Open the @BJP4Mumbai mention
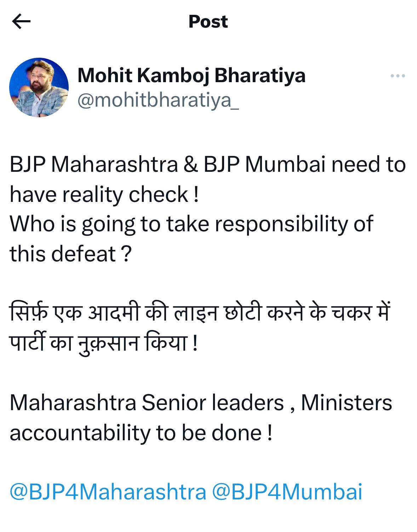 click(x=287, y=492)
